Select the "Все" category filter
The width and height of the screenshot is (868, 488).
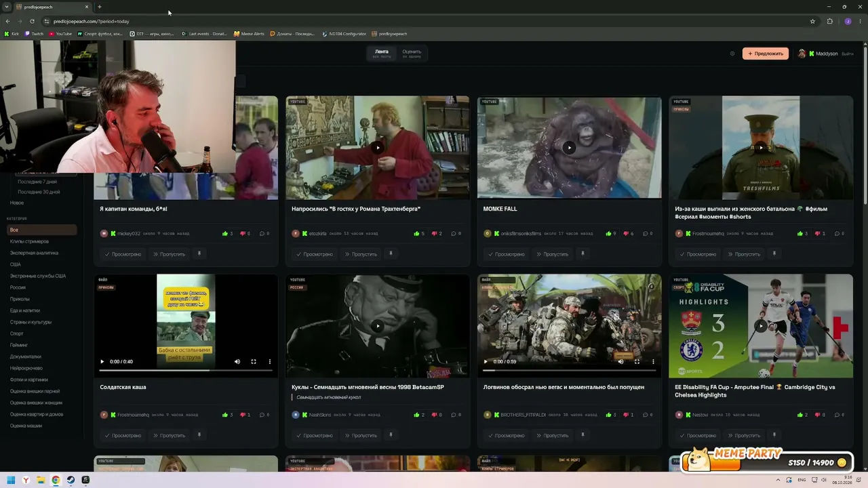click(42, 230)
